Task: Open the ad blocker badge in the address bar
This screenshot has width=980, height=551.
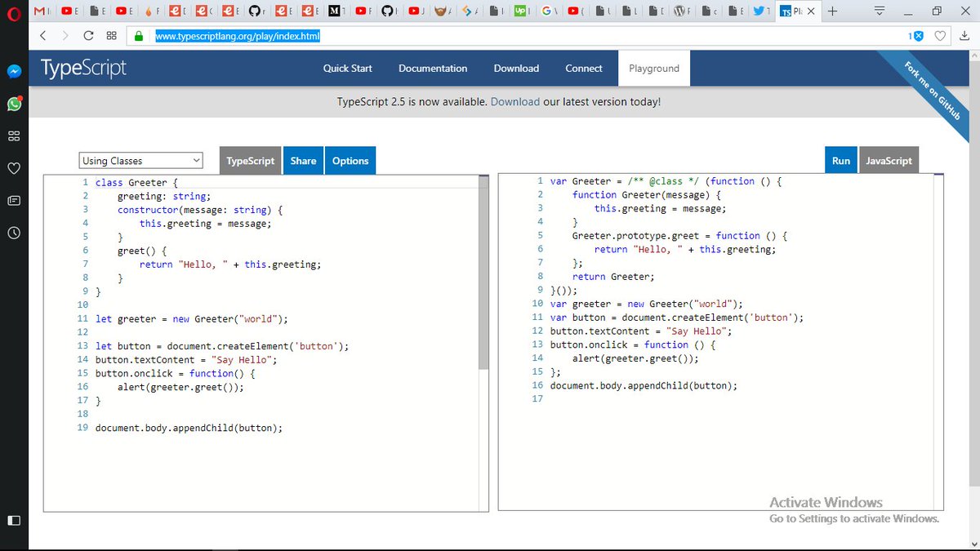Action: click(x=915, y=36)
